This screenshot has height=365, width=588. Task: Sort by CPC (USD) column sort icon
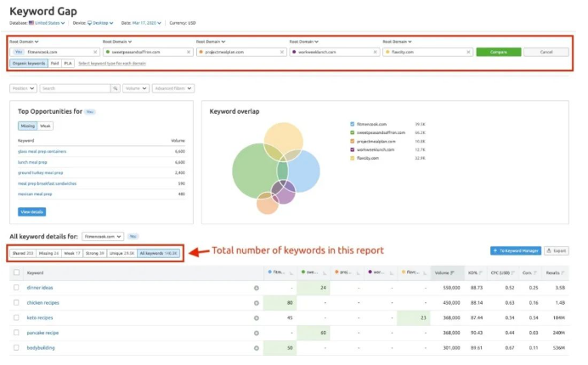tap(512, 272)
